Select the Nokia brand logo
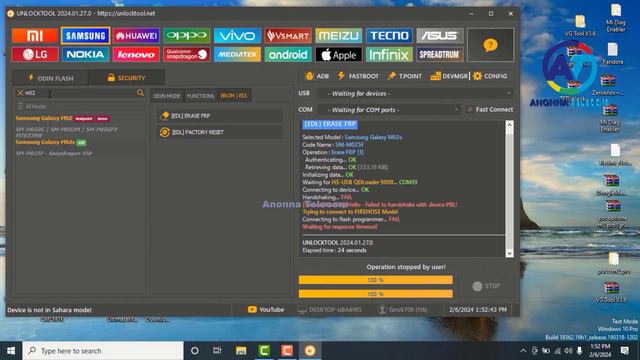Screen dimensions: 640x360 [85, 54]
